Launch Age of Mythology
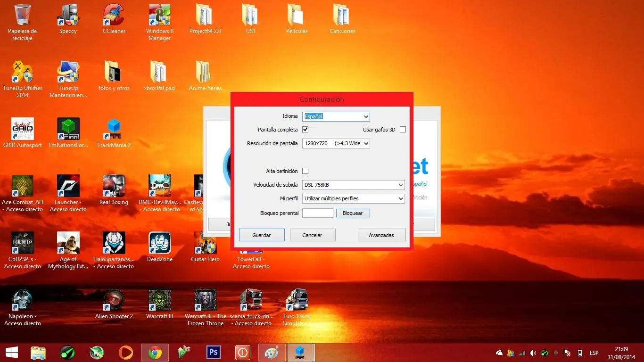This screenshot has width=644, height=362. click(x=68, y=250)
